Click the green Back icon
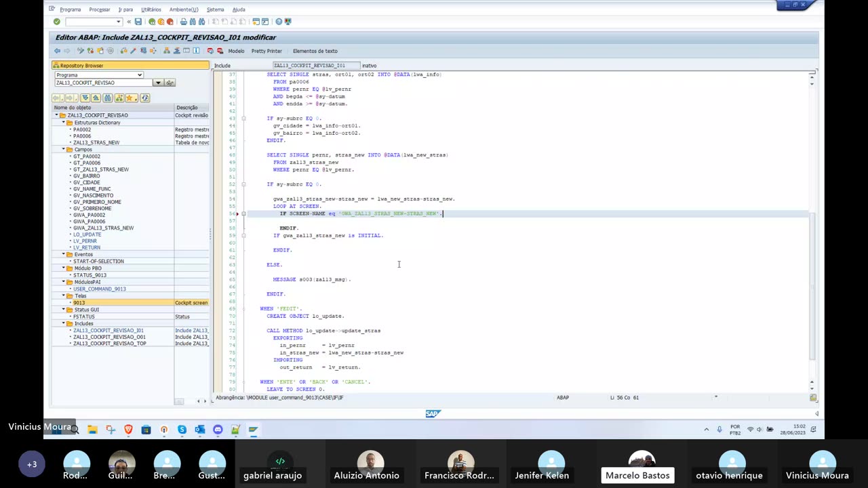The height and width of the screenshot is (488, 868). pyautogui.click(x=152, y=22)
